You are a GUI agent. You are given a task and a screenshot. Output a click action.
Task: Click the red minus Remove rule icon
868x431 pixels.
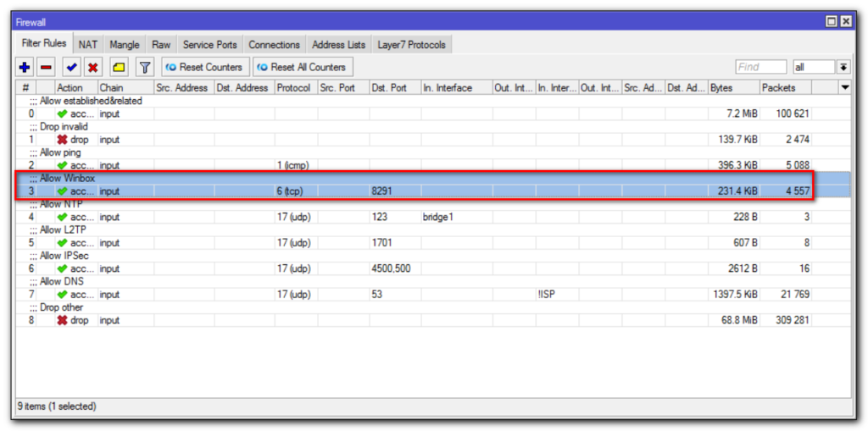click(x=47, y=67)
